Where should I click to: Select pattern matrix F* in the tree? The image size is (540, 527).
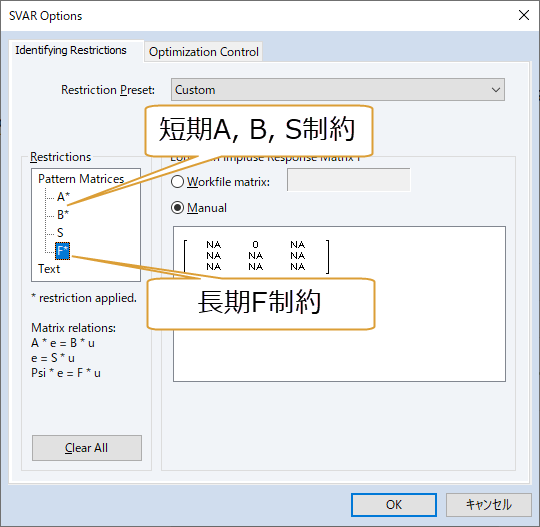point(63,251)
